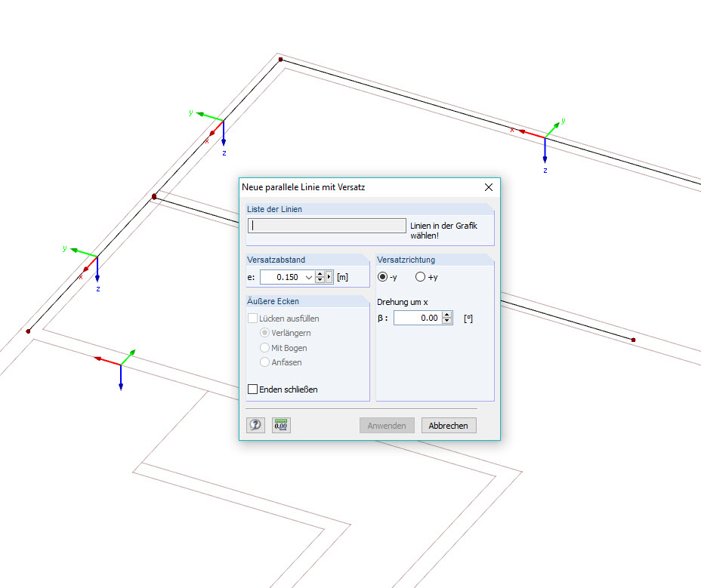The width and height of the screenshot is (701, 588).
Task: Select the Mit Bogen corner option
Action: click(263, 348)
